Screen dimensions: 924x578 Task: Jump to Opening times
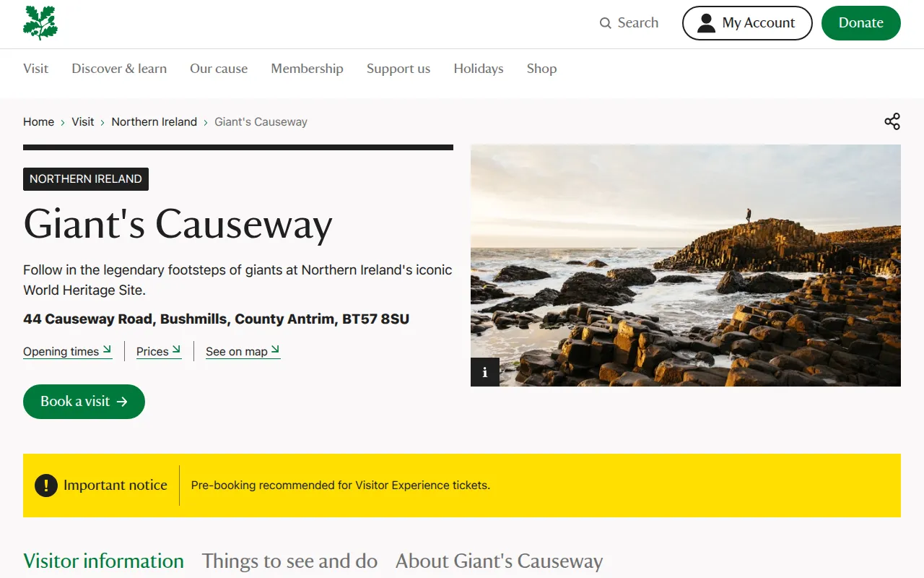tap(68, 352)
